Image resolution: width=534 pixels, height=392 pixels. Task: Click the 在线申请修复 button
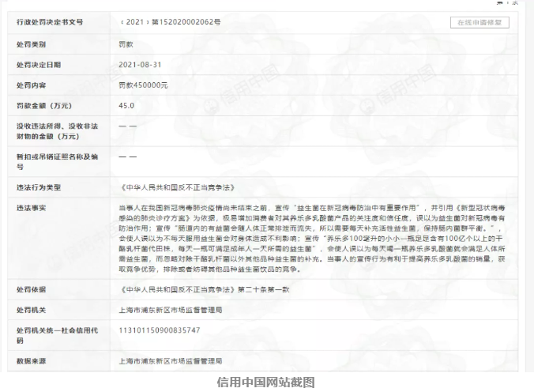click(x=479, y=22)
